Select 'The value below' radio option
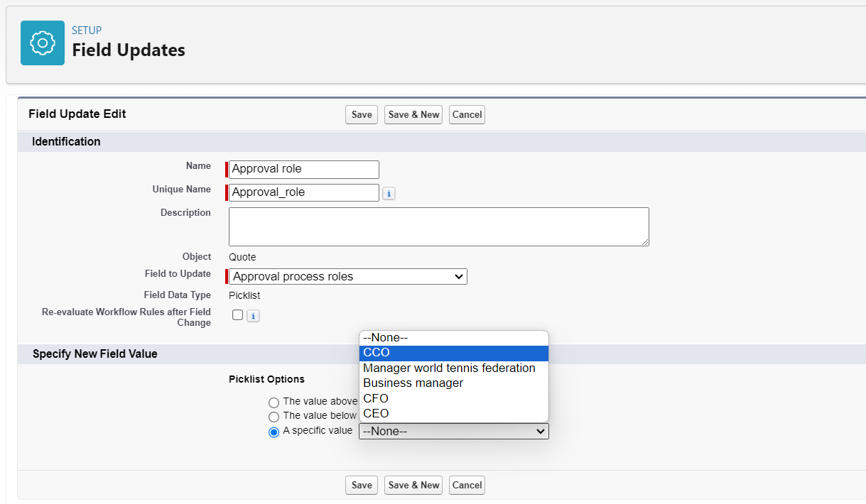Viewport: 866px width, 504px height. (274, 417)
